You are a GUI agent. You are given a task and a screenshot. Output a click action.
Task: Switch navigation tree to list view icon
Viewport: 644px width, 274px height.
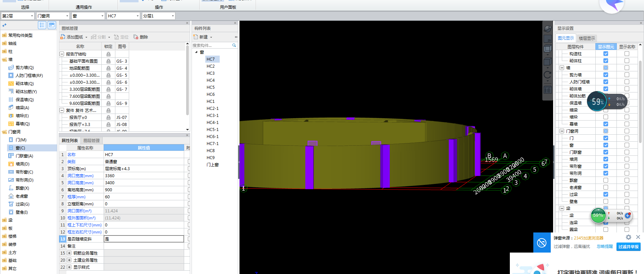coord(42,25)
